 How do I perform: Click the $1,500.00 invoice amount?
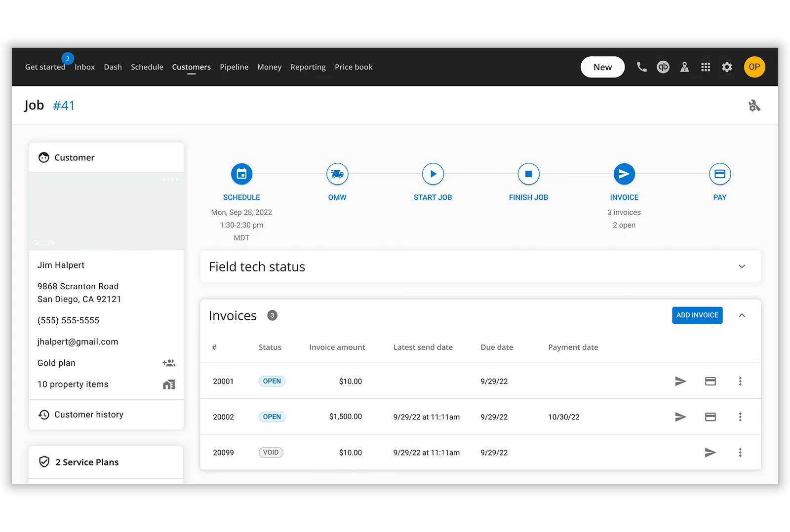(345, 417)
